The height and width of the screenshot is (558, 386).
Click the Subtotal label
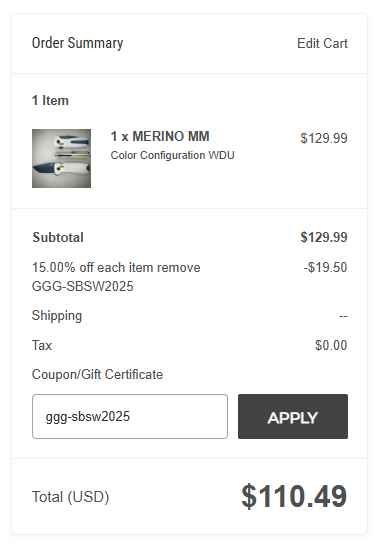tap(58, 237)
